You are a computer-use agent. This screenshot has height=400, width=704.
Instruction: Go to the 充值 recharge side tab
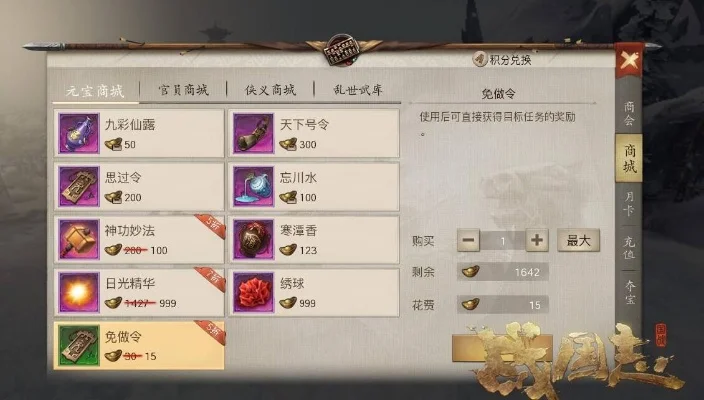coord(629,248)
